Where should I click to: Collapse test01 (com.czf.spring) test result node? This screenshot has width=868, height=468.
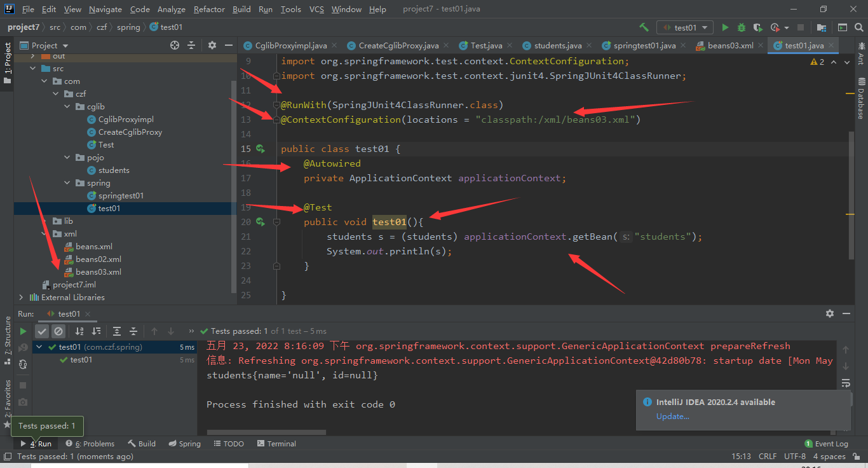click(39, 347)
